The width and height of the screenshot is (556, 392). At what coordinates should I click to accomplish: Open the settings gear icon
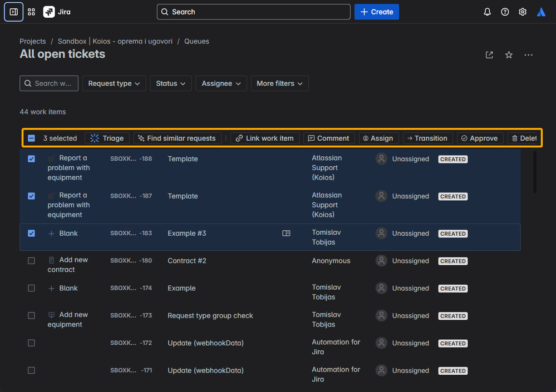522,12
